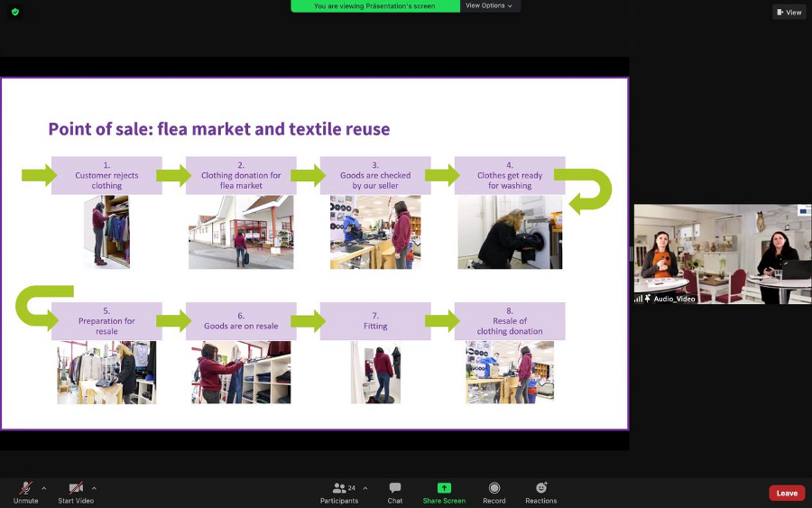The width and height of the screenshot is (812, 508).
Task: Click the View layout button
Action: (789, 12)
